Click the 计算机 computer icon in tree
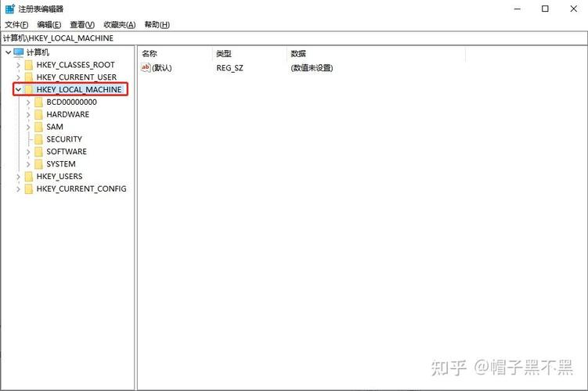 click(18, 52)
